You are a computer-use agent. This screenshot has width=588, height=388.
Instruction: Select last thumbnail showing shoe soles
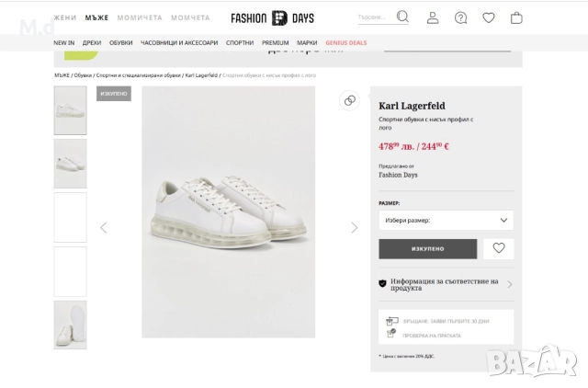71,325
